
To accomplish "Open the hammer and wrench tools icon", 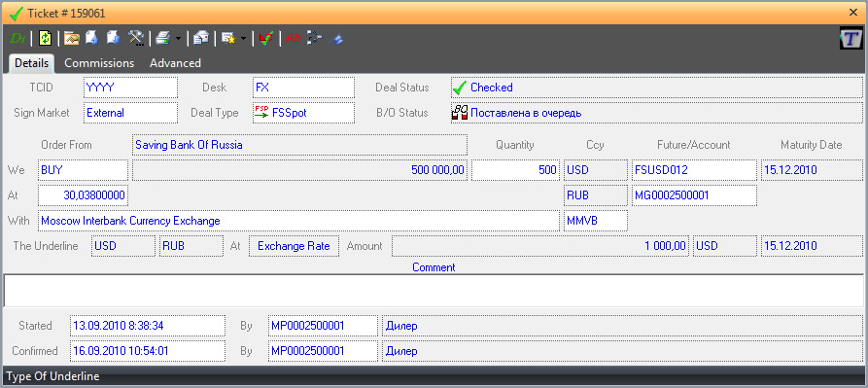I will [x=136, y=38].
